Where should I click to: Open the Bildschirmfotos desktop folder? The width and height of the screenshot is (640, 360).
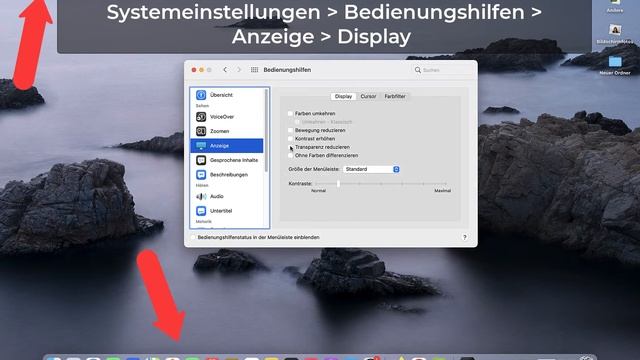coord(615,33)
